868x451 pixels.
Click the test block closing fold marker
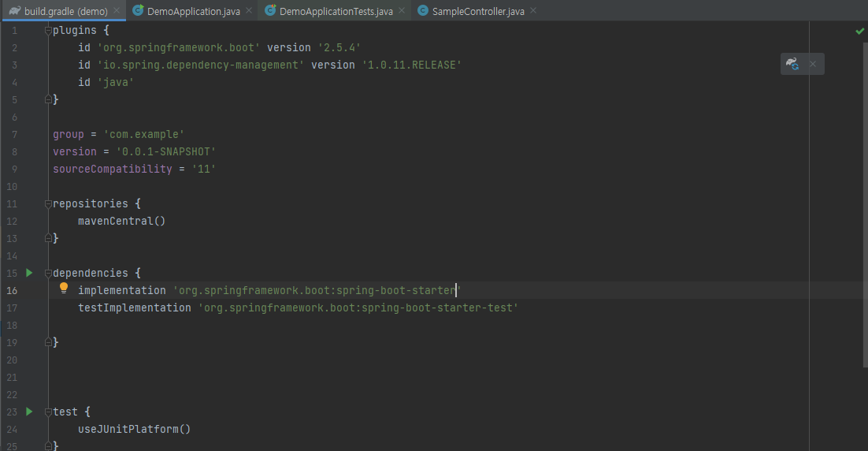[x=48, y=446]
